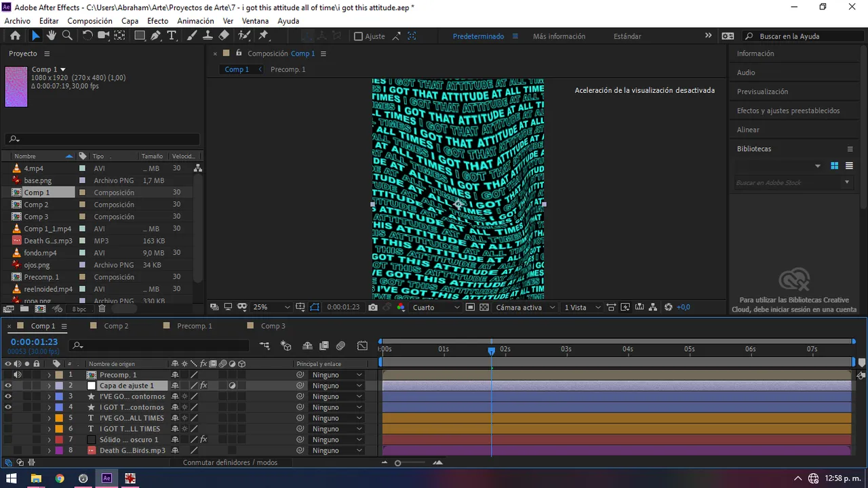Select the Zoom magnifier tool
Viewport: 868px width, 488px height.
pos(67,36)
